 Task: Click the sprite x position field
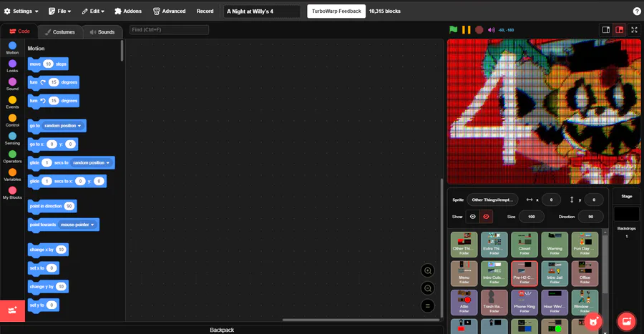pos(551,200)
